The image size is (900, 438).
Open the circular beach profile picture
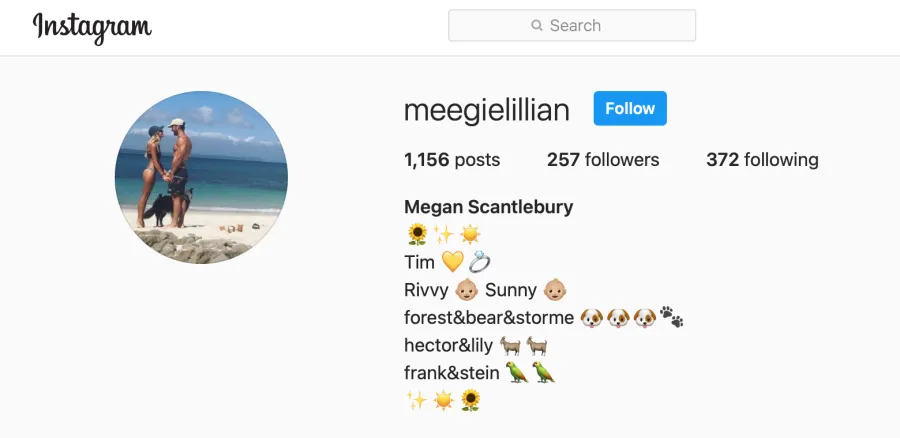click(x=201, y=177)
